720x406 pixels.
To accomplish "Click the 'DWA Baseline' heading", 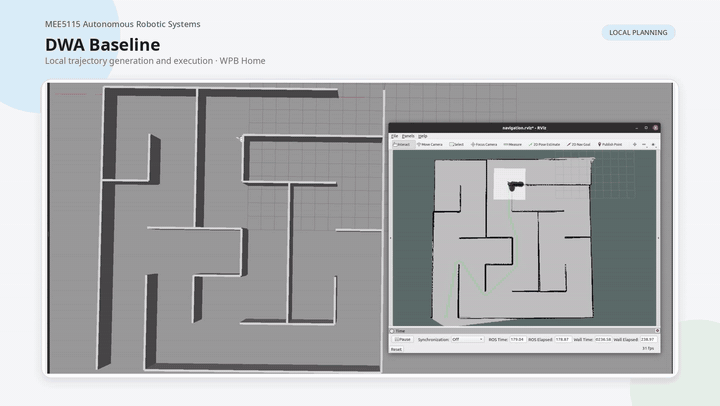I will (x=103, y=45).
